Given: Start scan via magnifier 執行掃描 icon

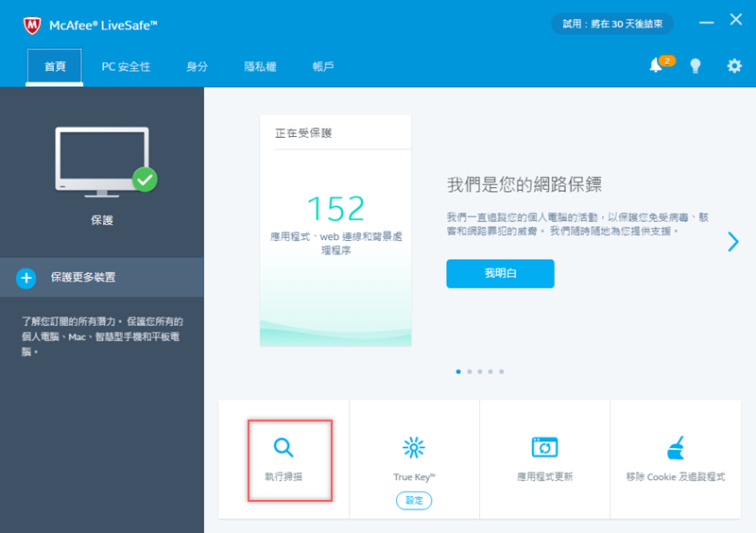Looking at the screenshot, I should 283,447.
